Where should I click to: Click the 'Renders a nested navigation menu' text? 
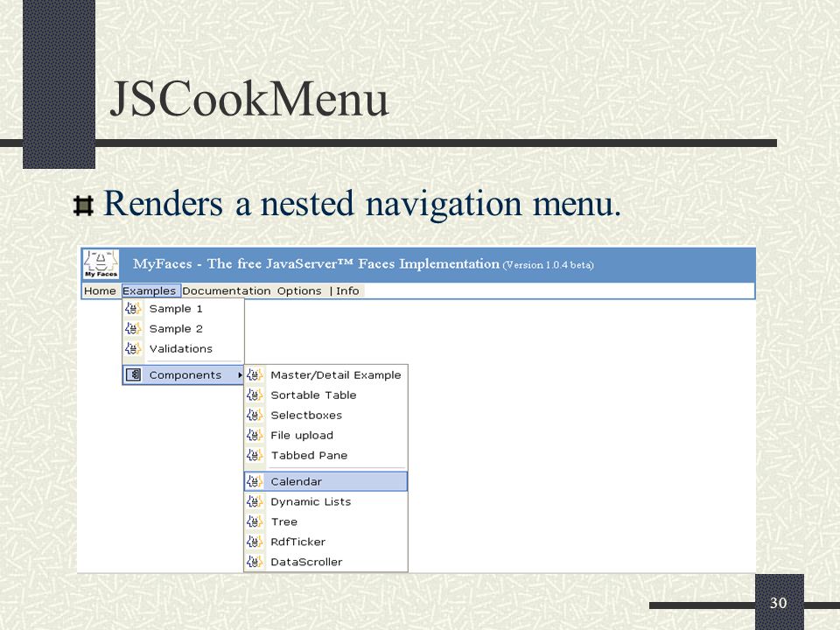pyautogui.click(x=362, y=204)
